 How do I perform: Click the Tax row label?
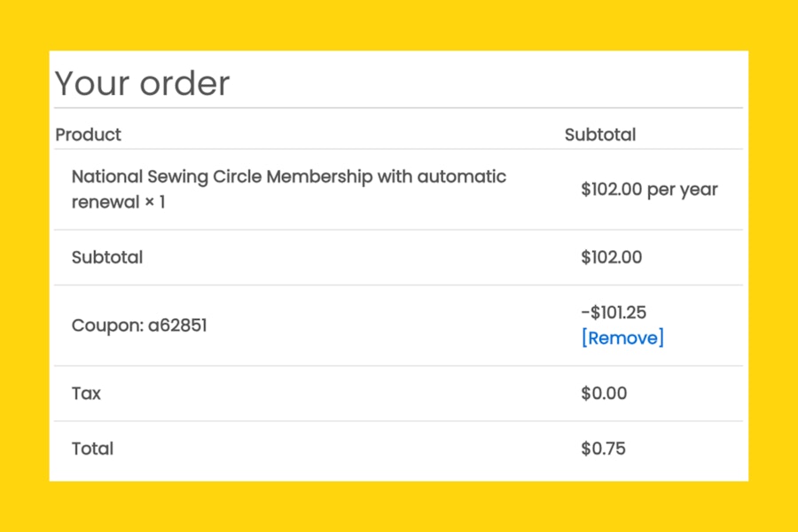(86, 393)
